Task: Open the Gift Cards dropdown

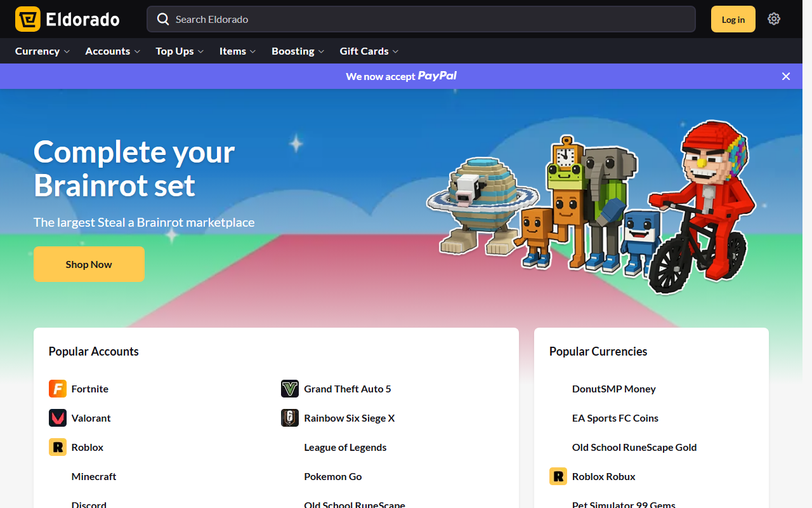Action: coord(369,51)
